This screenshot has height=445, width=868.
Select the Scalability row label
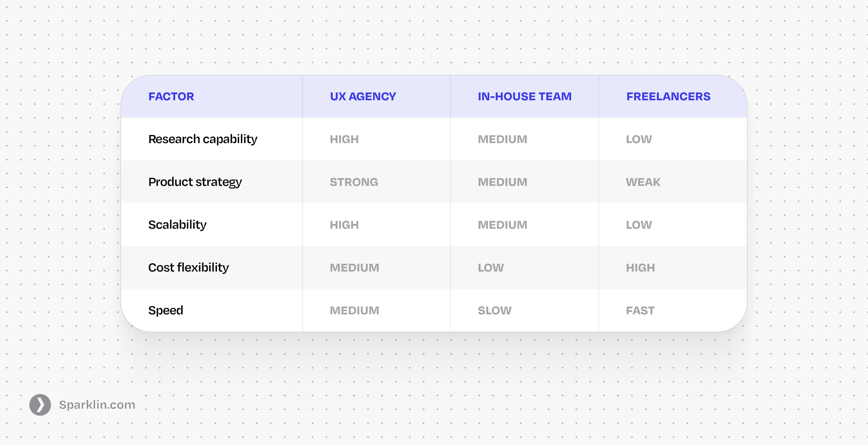tap(177, 225)
